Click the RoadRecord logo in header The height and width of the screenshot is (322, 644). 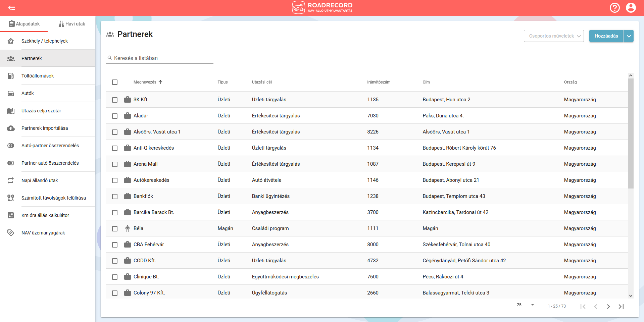(322, 7)
